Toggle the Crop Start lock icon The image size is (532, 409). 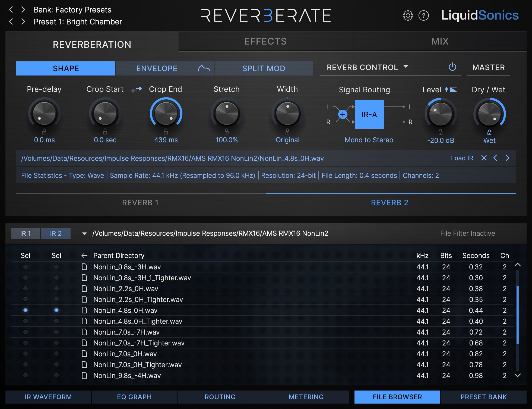coord(105,132)
